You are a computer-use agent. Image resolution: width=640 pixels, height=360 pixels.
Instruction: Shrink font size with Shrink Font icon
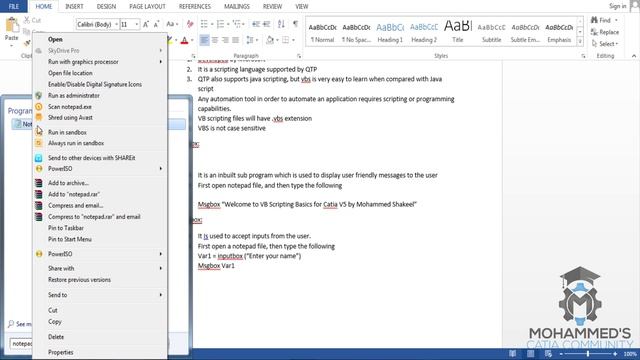156,24
